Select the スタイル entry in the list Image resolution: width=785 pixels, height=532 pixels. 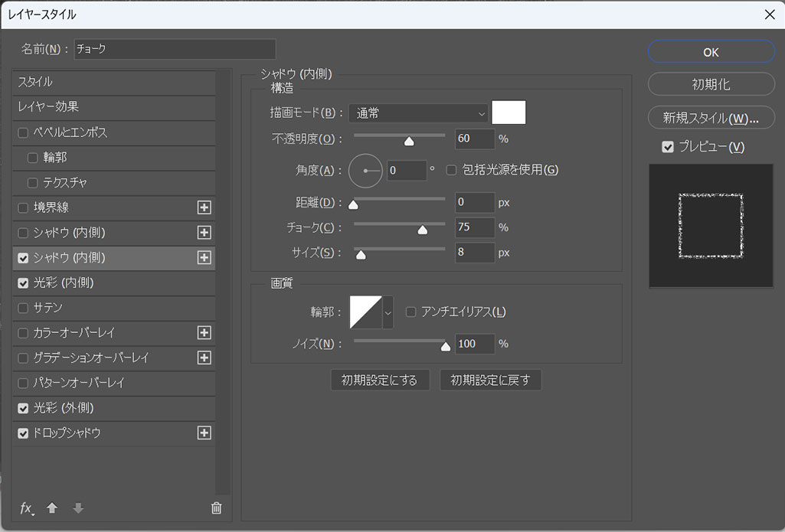click(x=114, y=82)
